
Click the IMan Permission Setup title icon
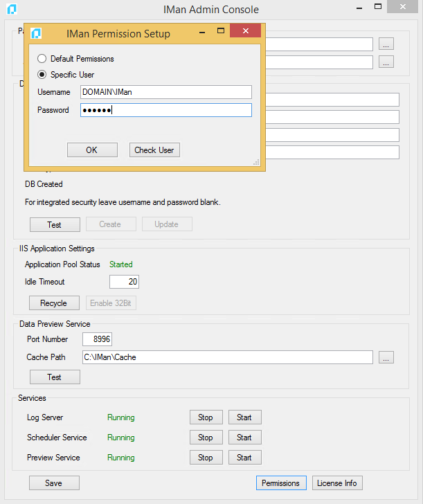37,33
